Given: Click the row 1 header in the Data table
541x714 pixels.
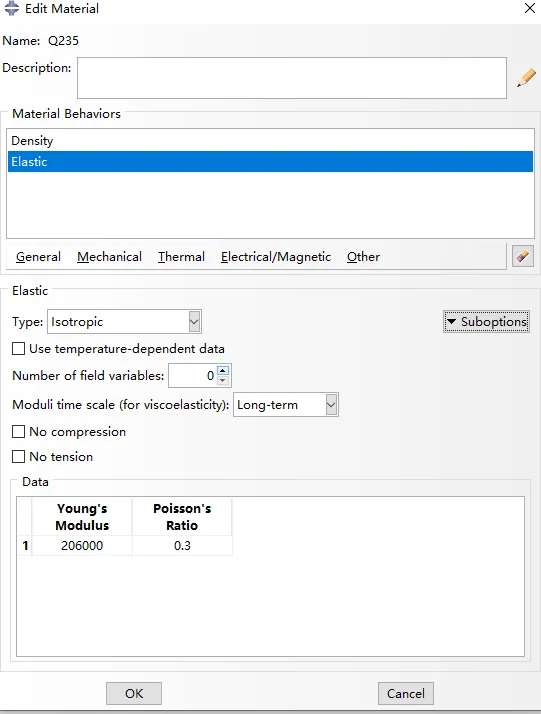Looking at the screenshot, I should pyautogui.click(x=25, y=546).
